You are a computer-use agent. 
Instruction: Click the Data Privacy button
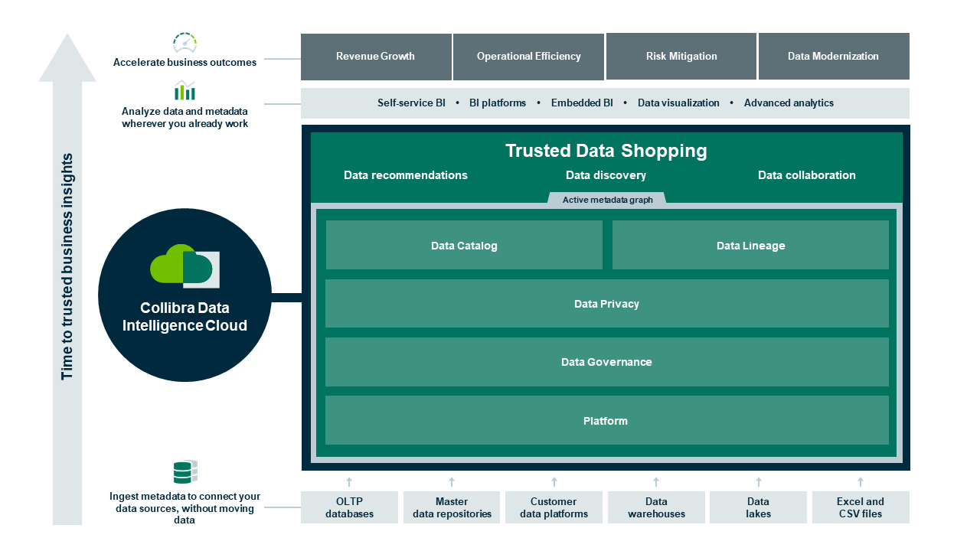click(x=607, y=303)
